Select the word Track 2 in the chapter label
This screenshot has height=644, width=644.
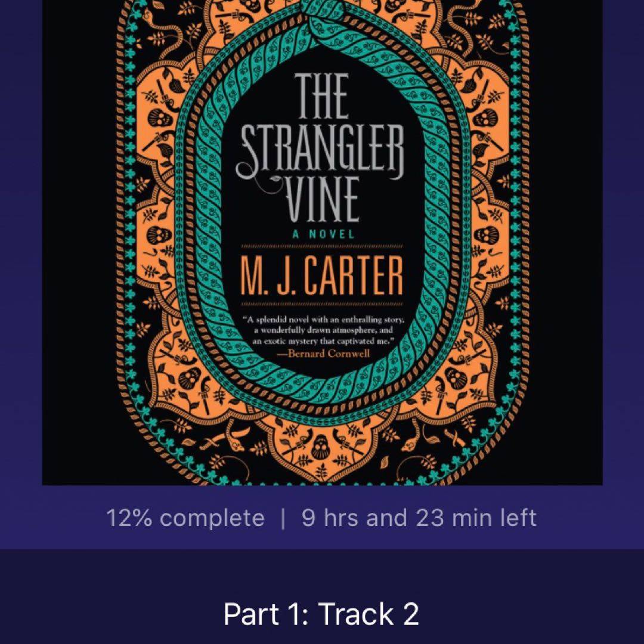tap(369, 614)
